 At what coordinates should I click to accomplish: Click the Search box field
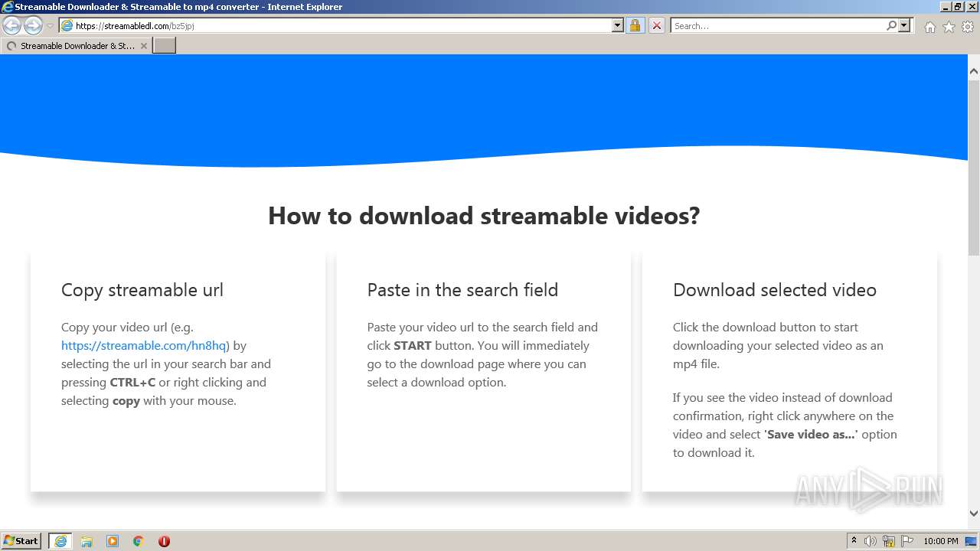click(x=777, y=25)
